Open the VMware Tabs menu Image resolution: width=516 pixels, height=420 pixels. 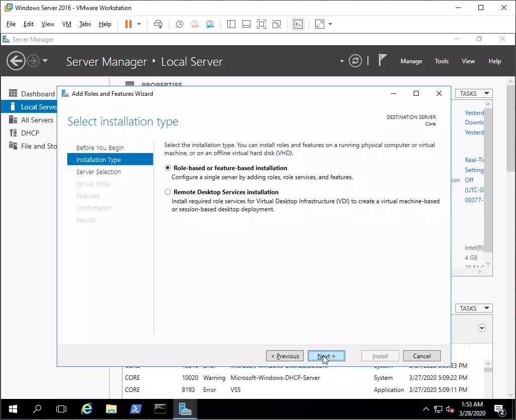(x=85, y=24)
